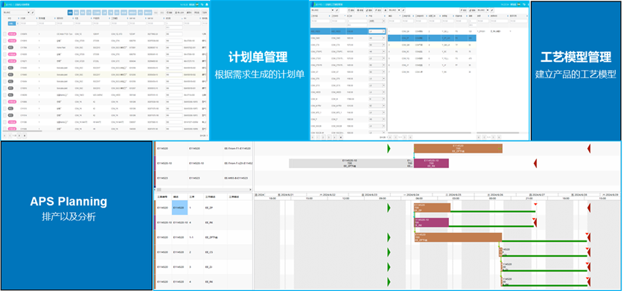Image resolution: width=644 pixels, height=291 pixels.
Task: Open right toolbar layout dropdown in process model window
Action: (x=483, y=10)
